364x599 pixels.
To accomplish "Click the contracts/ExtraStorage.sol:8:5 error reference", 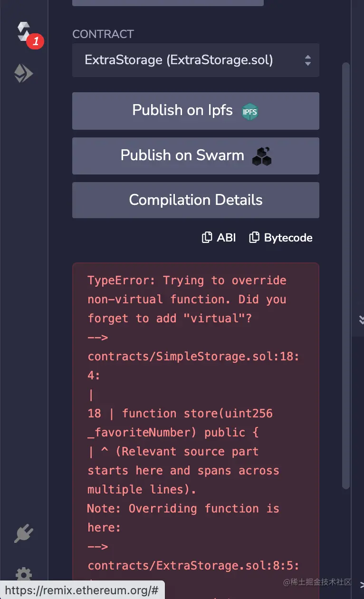I will pos(193,566).
